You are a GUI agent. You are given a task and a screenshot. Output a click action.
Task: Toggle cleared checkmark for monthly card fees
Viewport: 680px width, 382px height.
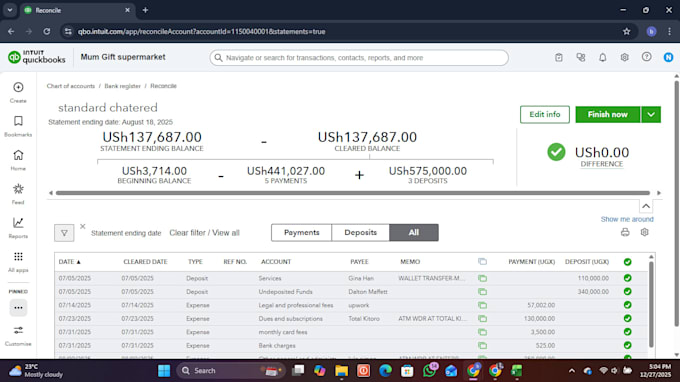pyautogui.click(x=628, y=332)
